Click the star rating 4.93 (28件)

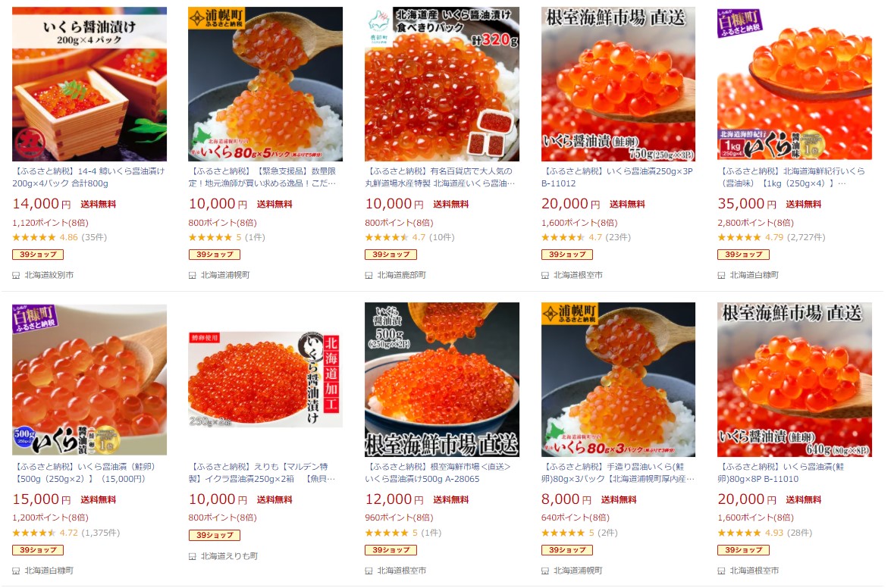pyautogui.click(x=764, y=533)
